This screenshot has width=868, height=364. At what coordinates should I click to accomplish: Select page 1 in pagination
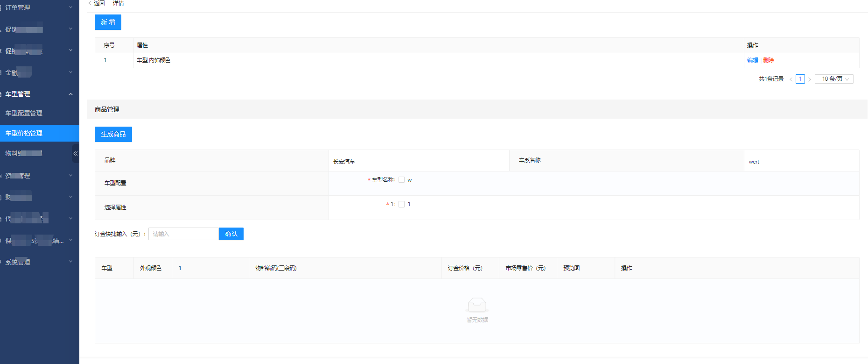800,79
